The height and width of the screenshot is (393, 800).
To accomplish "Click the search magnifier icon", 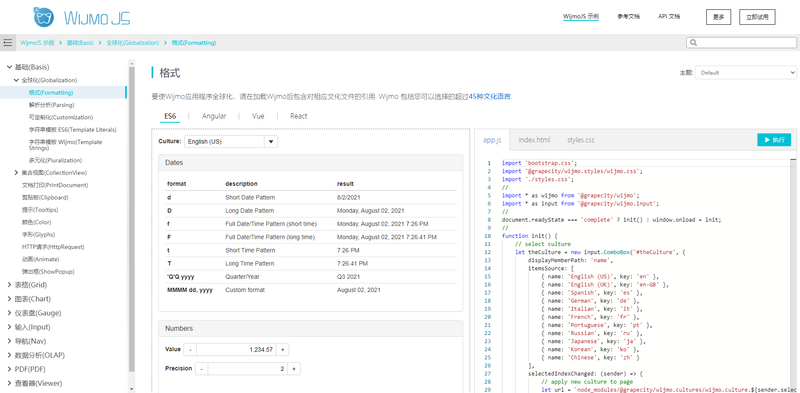I will pos(693,43).
